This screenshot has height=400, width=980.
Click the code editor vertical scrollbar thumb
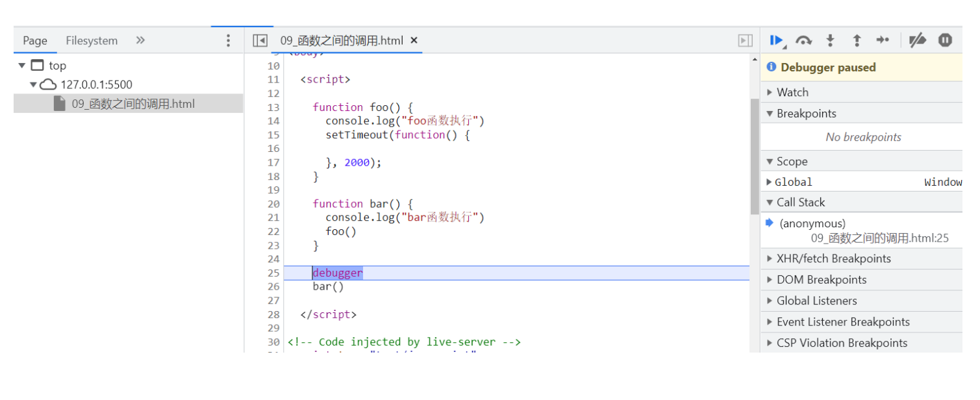pyautogui.click(x=754, y=156)
